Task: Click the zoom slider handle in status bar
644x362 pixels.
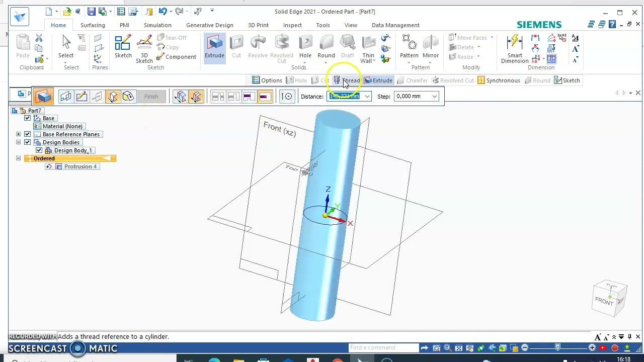Action: point(557,348)
